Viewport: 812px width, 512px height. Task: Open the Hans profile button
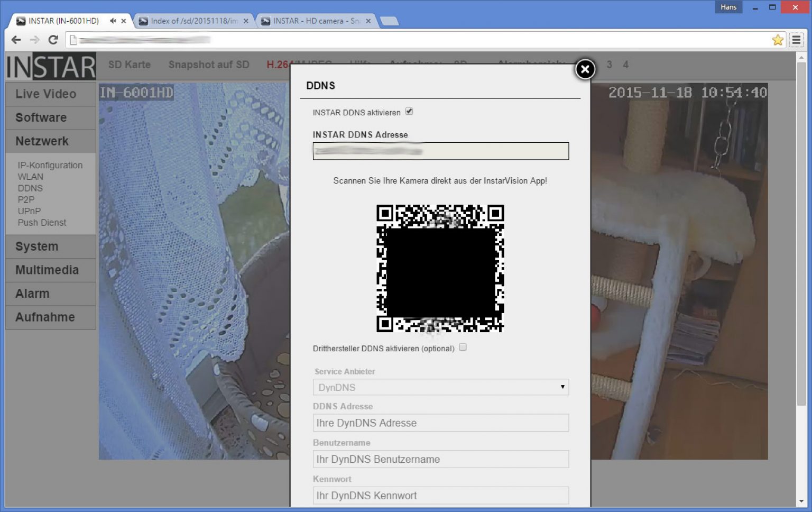[x=728, y=7]
